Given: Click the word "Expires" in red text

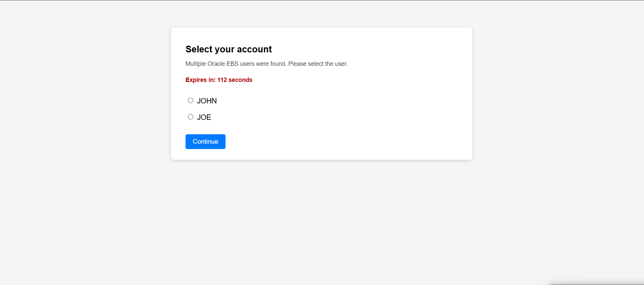Looking at the screenshot, I should 196,80.
